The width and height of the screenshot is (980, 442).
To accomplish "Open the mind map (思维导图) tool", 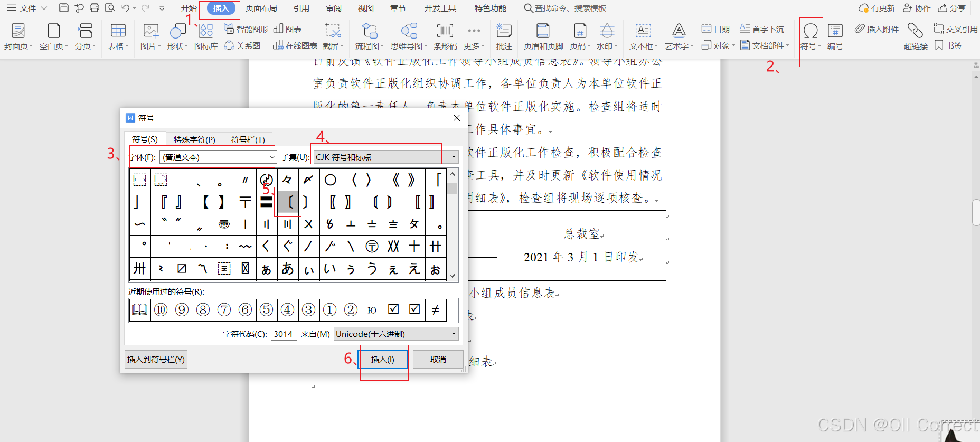I will (409, 36).
